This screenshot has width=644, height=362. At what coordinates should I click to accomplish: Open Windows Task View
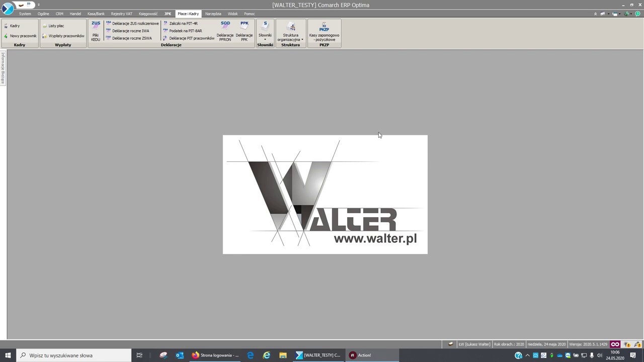139,355
